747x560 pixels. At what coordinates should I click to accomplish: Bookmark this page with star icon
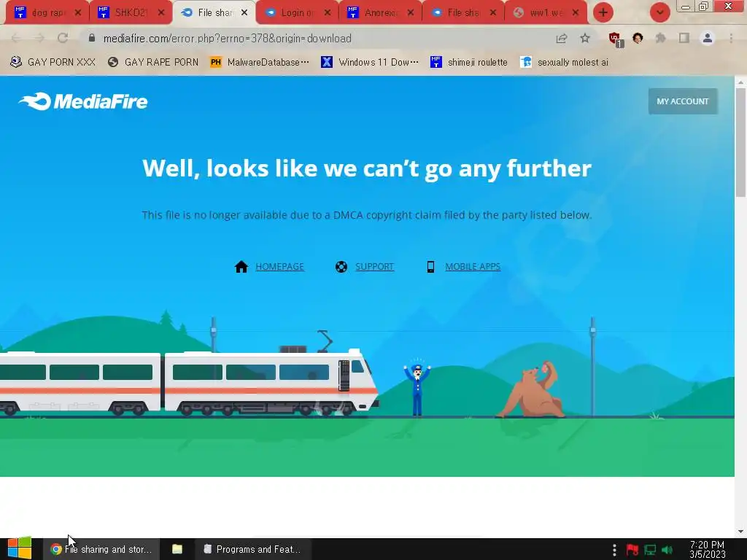pos(585,38)
